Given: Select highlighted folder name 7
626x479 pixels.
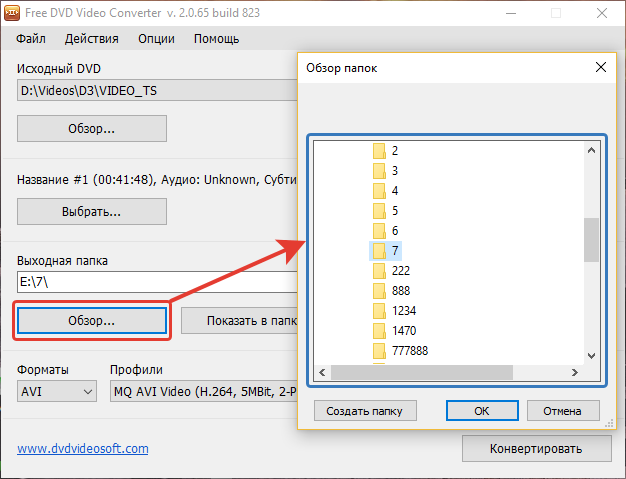Looking at the screenshot, I should coord(395,251).
